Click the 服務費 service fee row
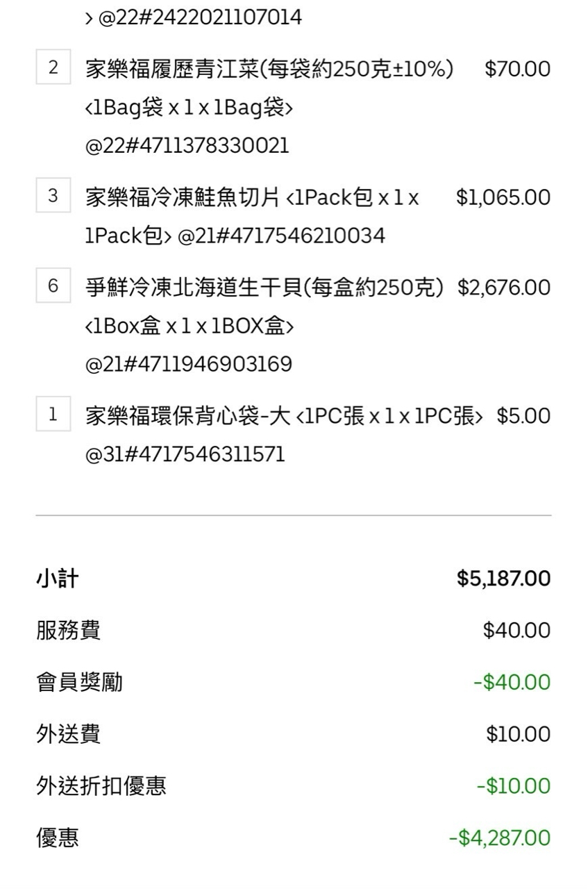This screenshot has height=889, width=588. [x=68, y=631]
